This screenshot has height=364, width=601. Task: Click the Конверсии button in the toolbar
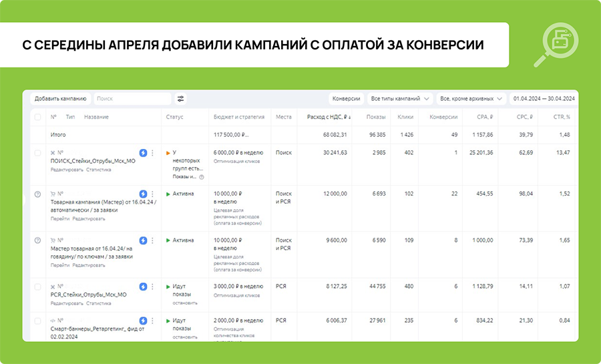346,99
